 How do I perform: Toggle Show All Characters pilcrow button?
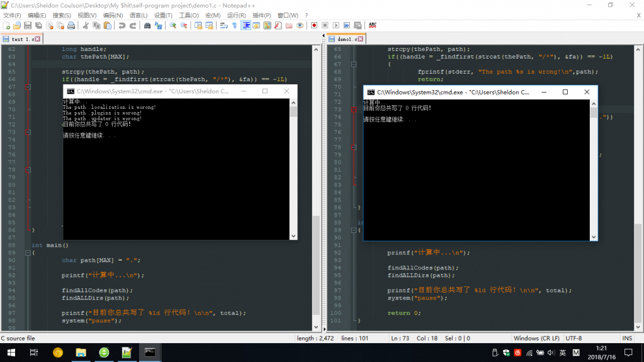pyautogui.click(x=235, y=25)
